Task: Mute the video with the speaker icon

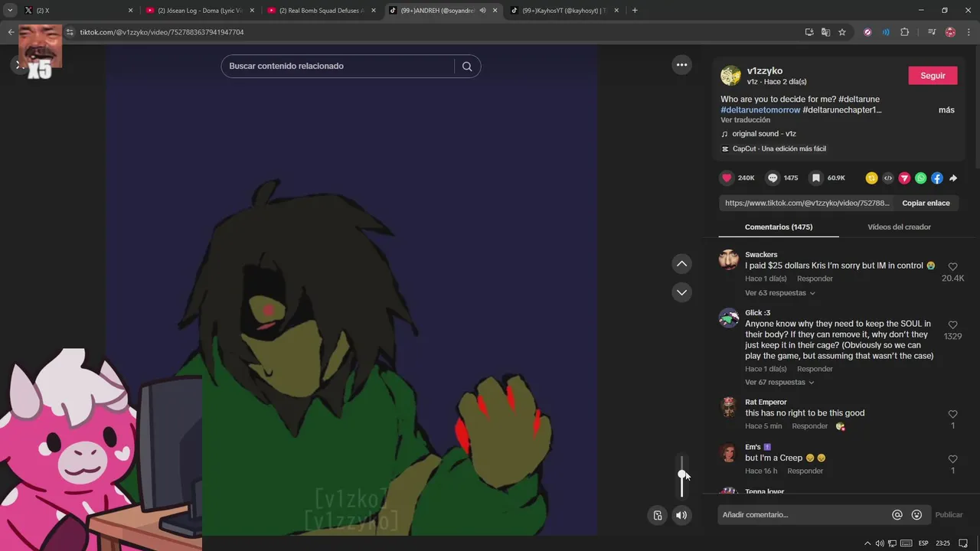Action: [681, 515]
